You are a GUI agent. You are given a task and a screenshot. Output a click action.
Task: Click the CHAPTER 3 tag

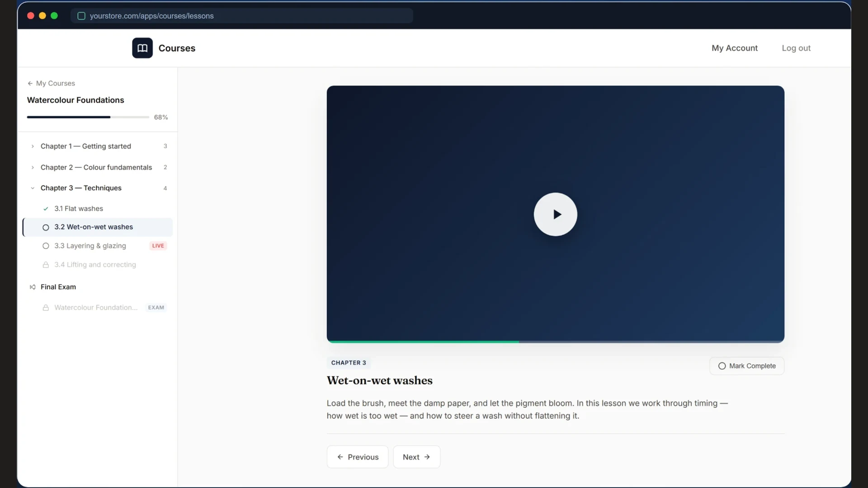[x=349, y=363]
